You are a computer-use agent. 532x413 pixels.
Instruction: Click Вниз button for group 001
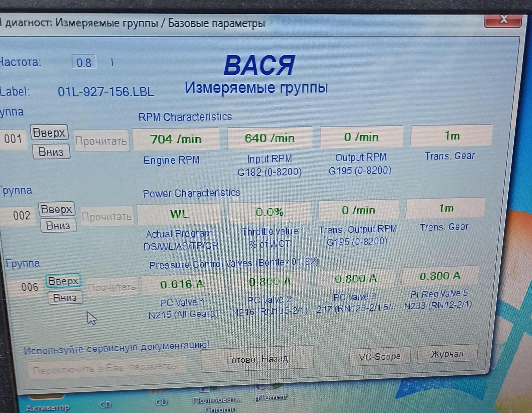(51, 152)
